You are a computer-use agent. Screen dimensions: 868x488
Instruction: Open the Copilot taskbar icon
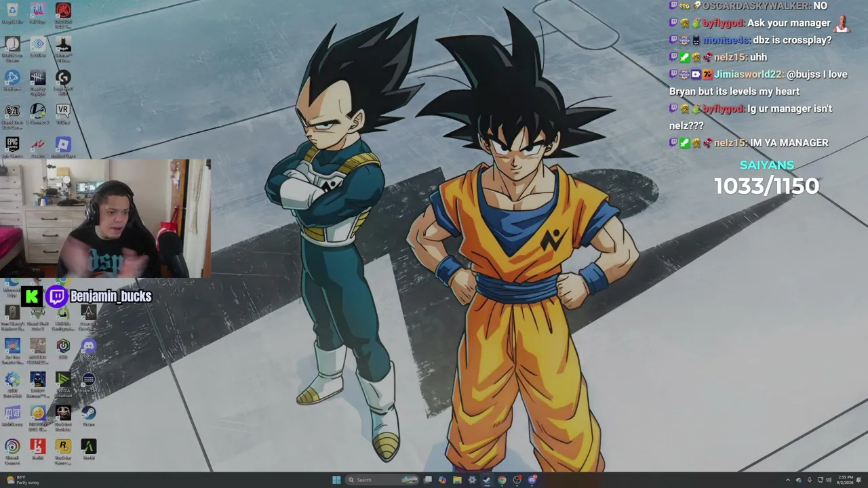(442, 480)
